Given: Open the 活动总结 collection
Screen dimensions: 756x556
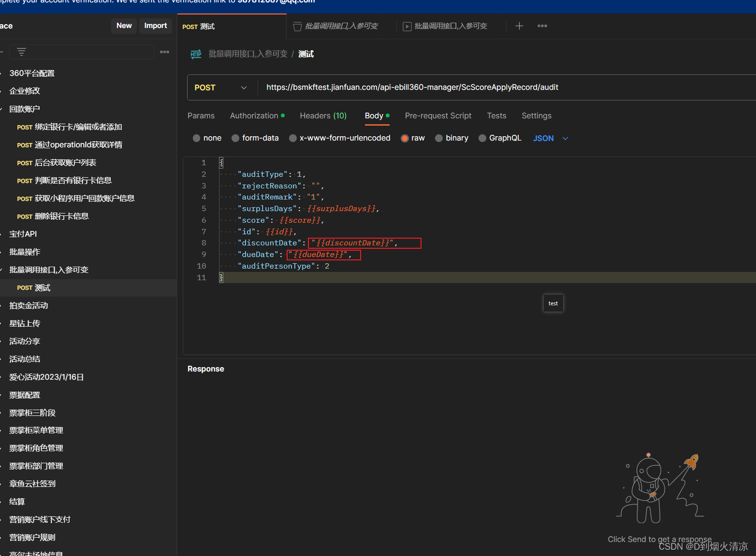Looking at the screenshot, I should click(x=25, y=359).
